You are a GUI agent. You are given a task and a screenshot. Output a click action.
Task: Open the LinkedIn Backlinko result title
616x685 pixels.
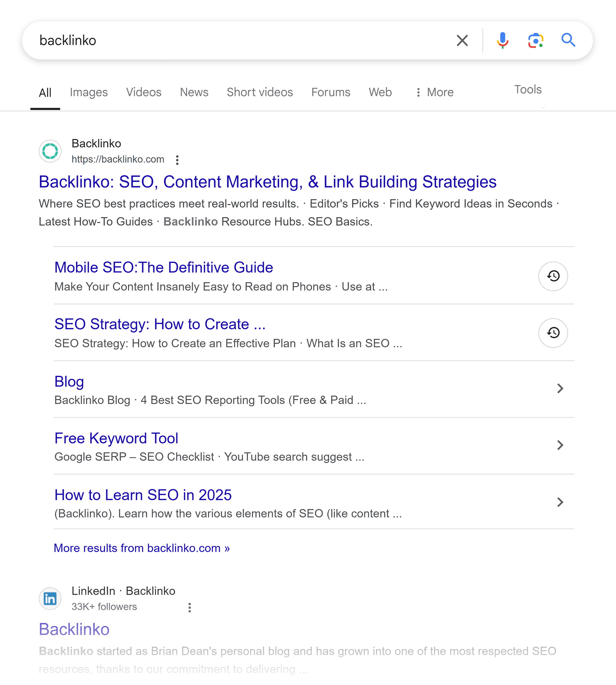coord(74,630)
